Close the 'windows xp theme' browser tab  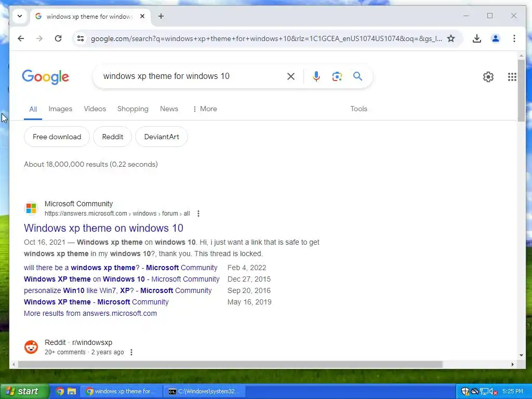pyautogui.click(x=142, y=16)
